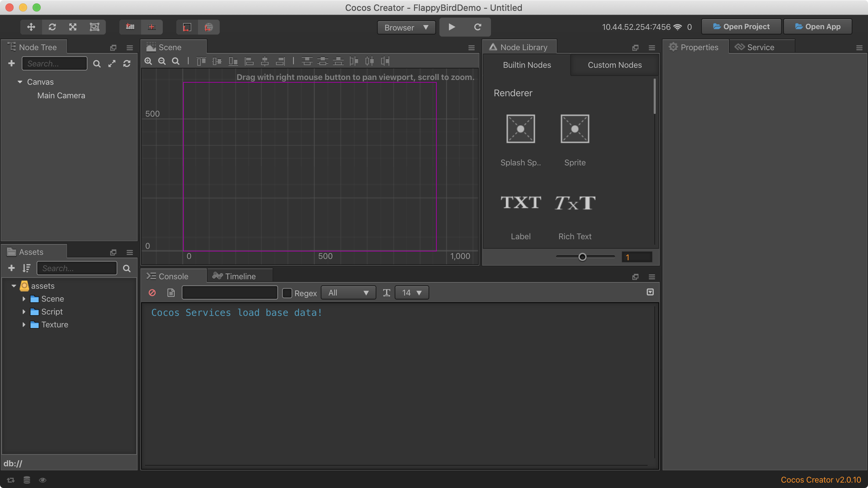868x488 pixels.
Task: Click the Refresh preview button
Action: coord(477,27)
